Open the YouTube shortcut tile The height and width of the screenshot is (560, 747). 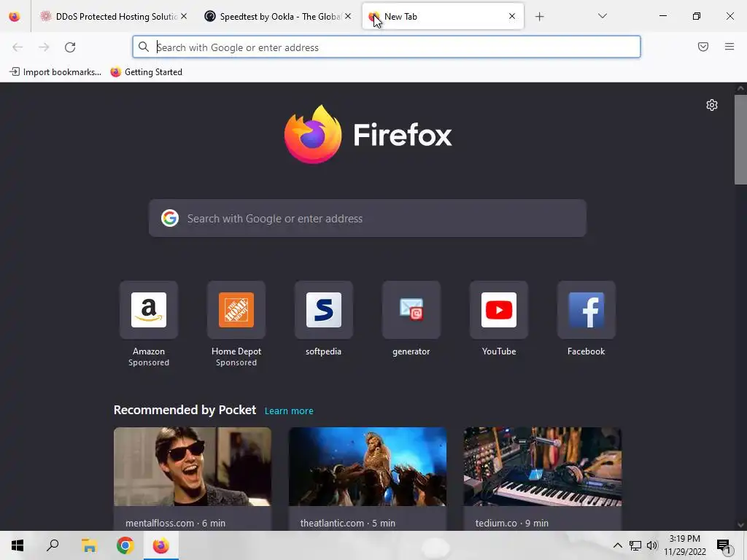[499, 310]
